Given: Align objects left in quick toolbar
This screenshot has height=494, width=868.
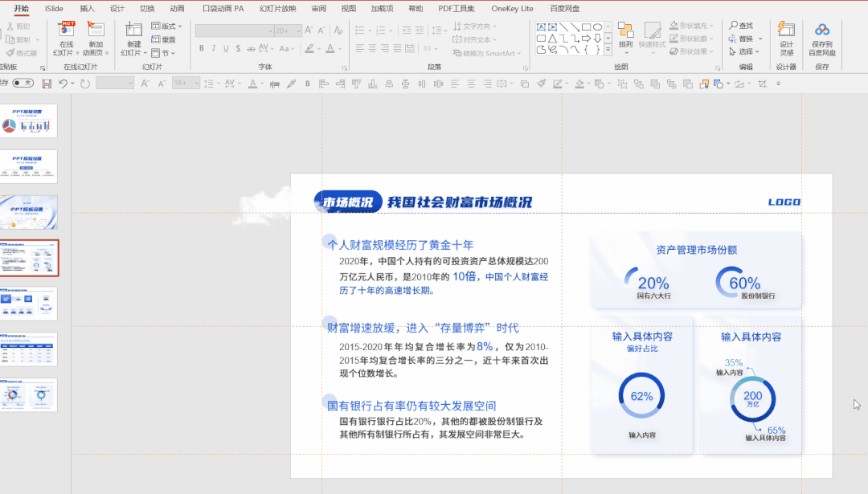Looking at the screenshot, I should (324, 84).
